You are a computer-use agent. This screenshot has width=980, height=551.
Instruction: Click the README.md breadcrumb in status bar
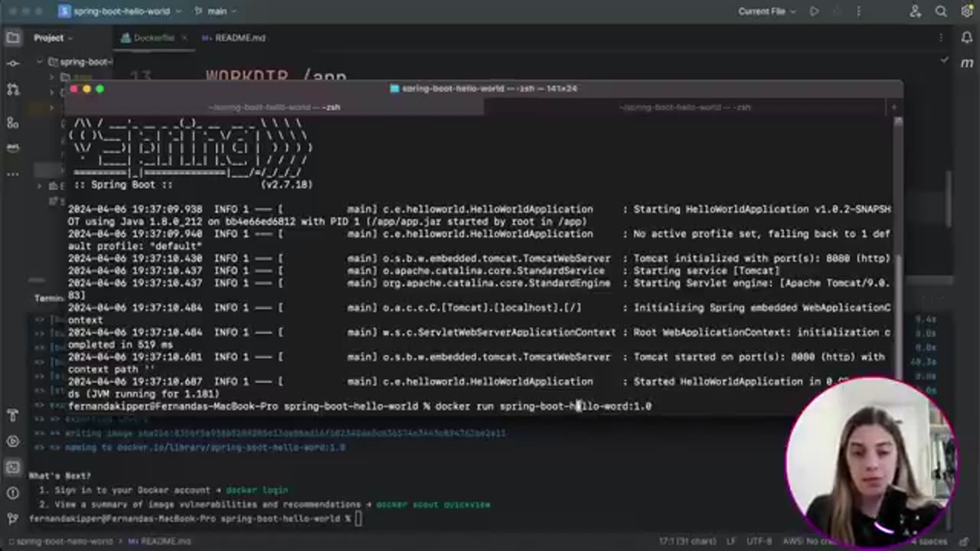click(158, 541)
